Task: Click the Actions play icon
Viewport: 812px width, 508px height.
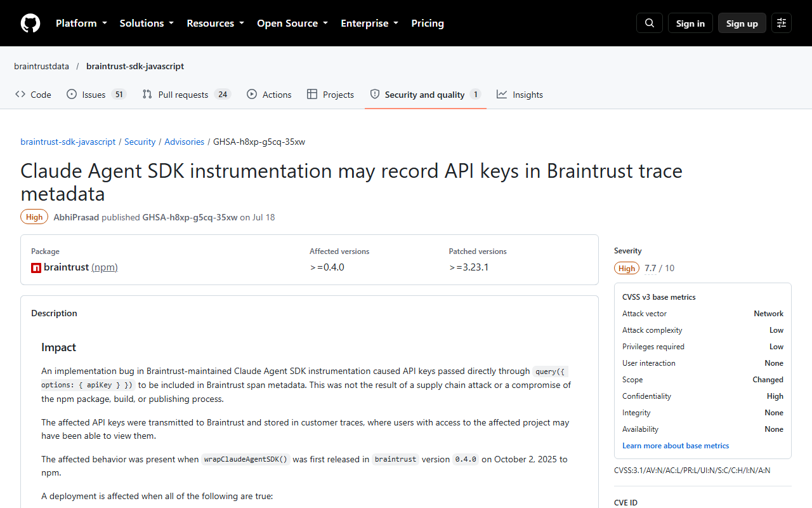Action: 252,94
